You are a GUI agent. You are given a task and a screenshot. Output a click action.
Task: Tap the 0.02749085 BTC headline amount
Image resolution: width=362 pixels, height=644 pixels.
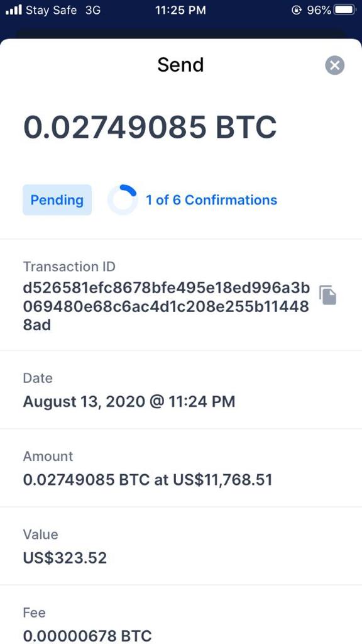tap(150, 127)
